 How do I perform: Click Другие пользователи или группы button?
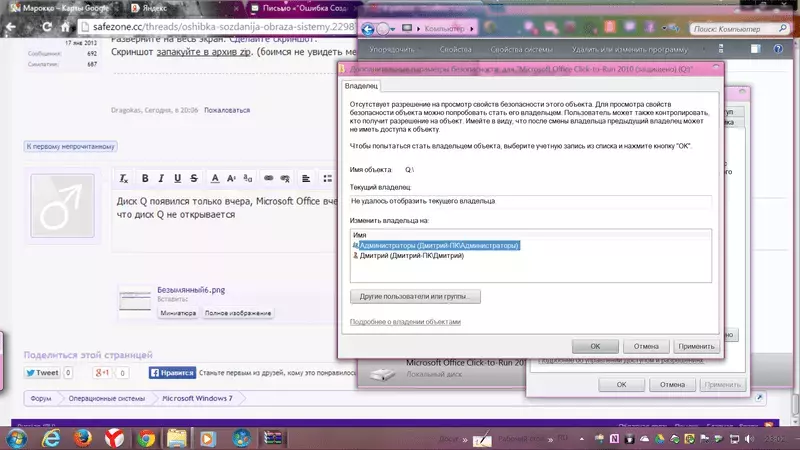click(415, 296)
